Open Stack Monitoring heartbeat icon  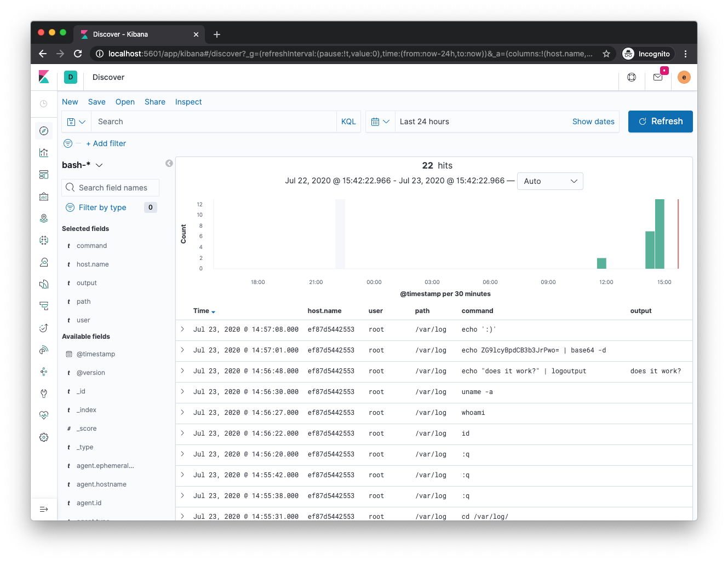pyautogui.click(x=44, y=415)
